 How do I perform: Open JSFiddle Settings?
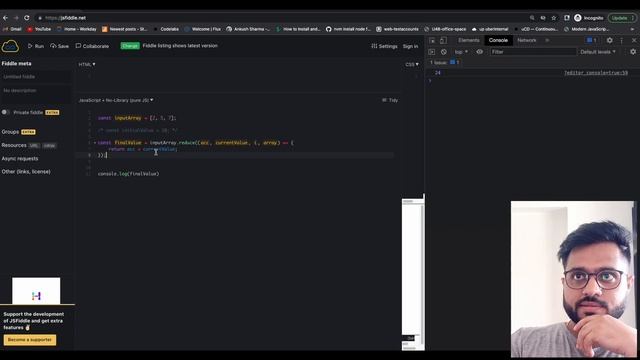[x=384, y=46]
